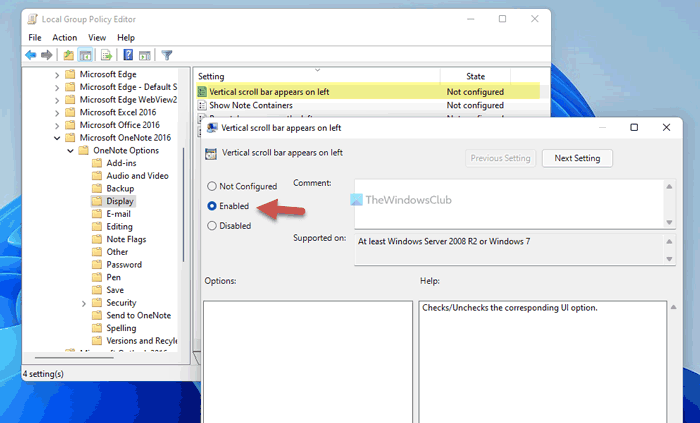Click the tree pane vertical scrollbar
The height and width of the screenshot is (423, 700).
tap(183, 204)
